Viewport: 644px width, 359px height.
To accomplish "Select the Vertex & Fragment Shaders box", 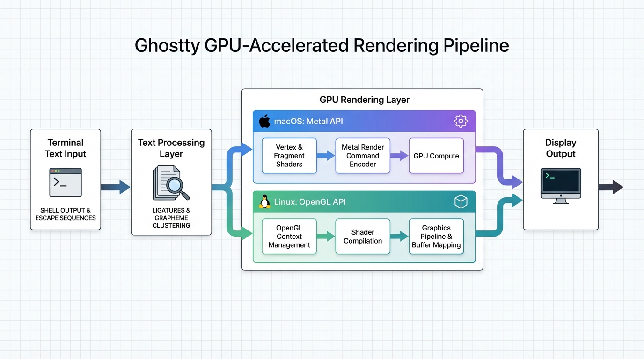I will pyautogui.click(x=289, y=156).
